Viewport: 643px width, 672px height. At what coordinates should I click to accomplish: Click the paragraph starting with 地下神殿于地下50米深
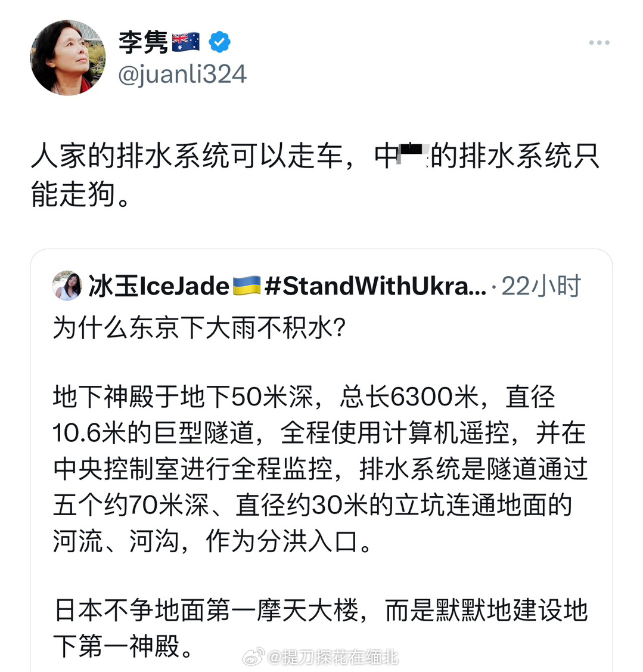click(x=319, y=469)
